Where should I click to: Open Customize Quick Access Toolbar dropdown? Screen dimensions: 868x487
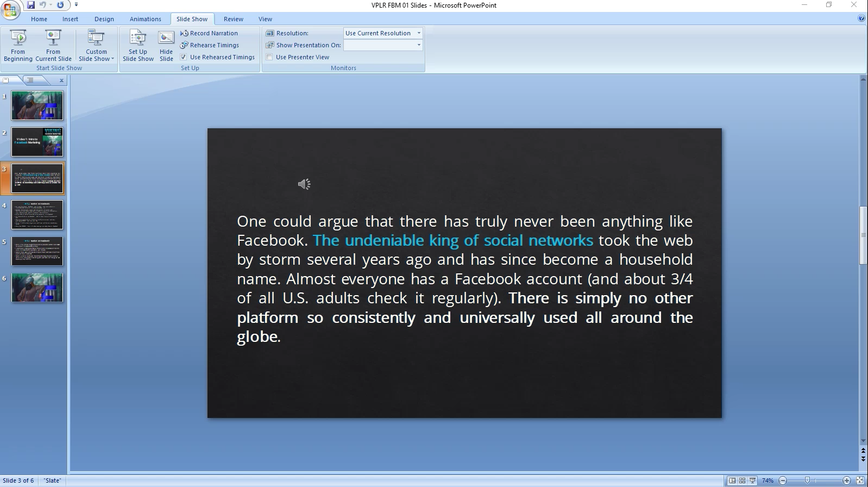point(77,5)
